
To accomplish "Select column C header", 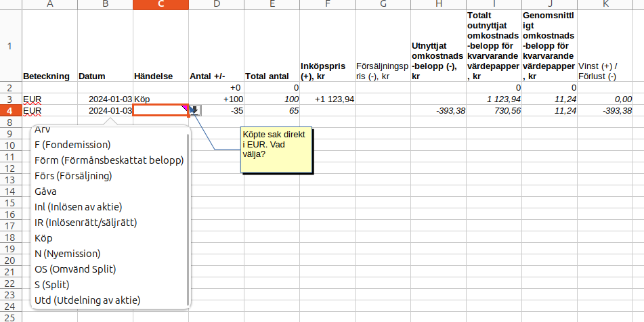I will click(160, 5).
